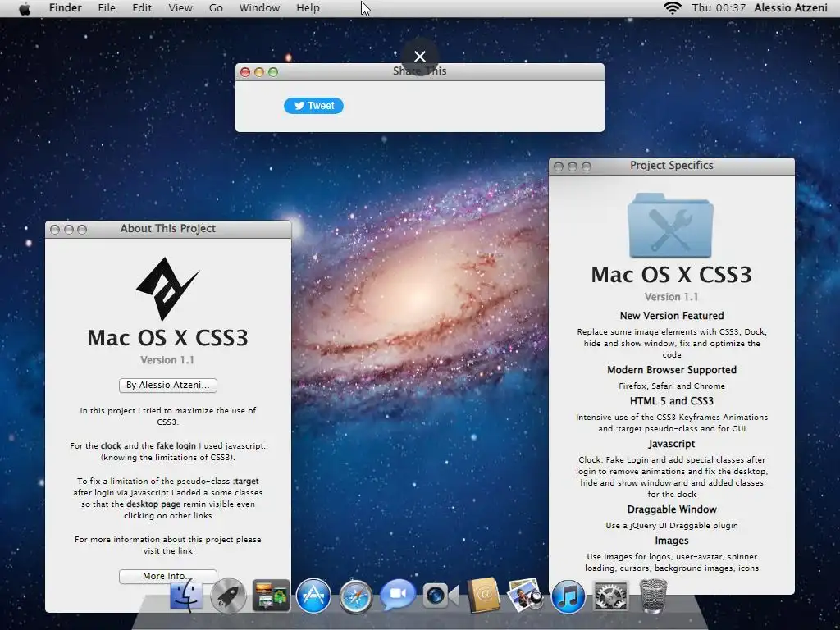This screenshot has height=630, width=840.
Task: Open the Help menu
Action: click(x=308, y=8)
